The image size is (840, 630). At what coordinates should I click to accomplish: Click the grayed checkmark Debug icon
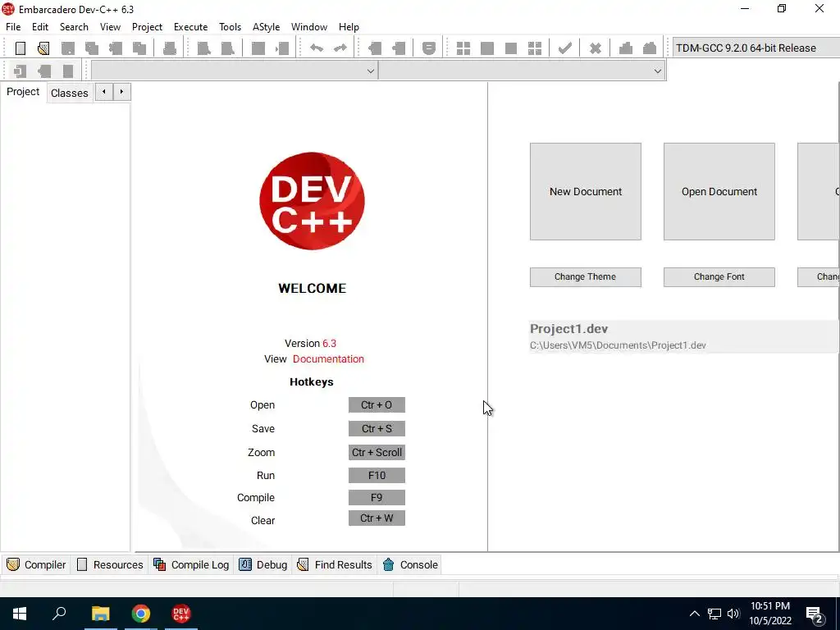point(564,48)
